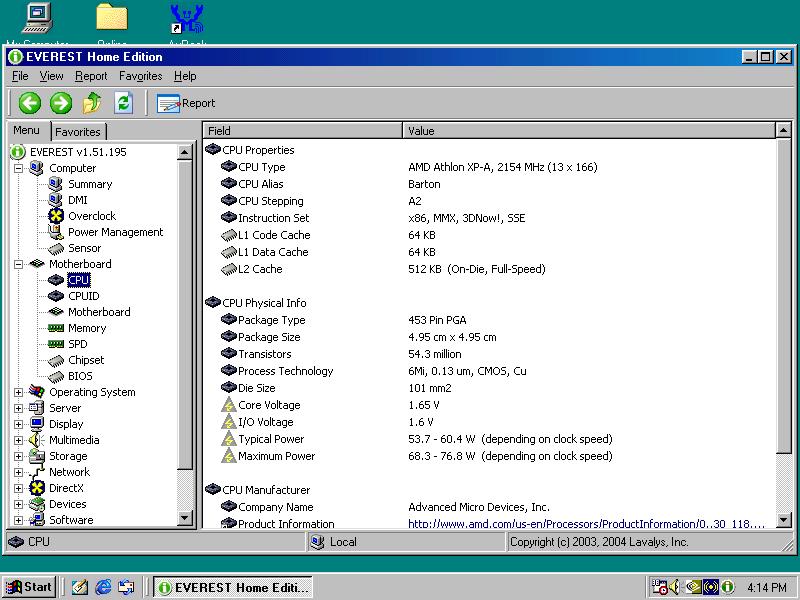Expand the Software node

click(18, 520)
